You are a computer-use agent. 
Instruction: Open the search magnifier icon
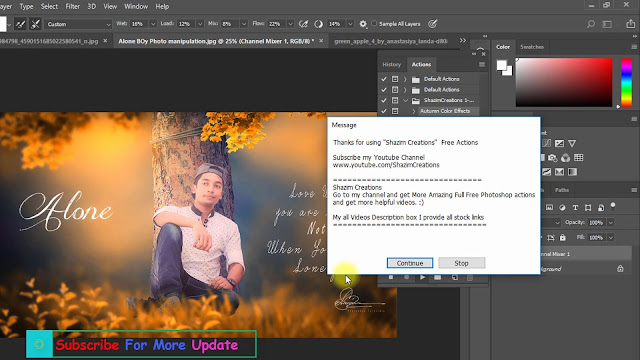(591, 24)
